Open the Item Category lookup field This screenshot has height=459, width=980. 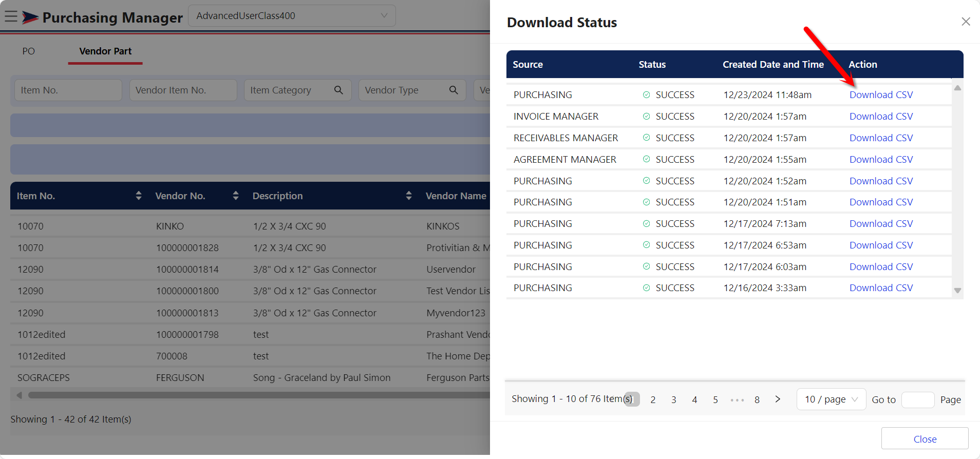(x=297, y=90)
